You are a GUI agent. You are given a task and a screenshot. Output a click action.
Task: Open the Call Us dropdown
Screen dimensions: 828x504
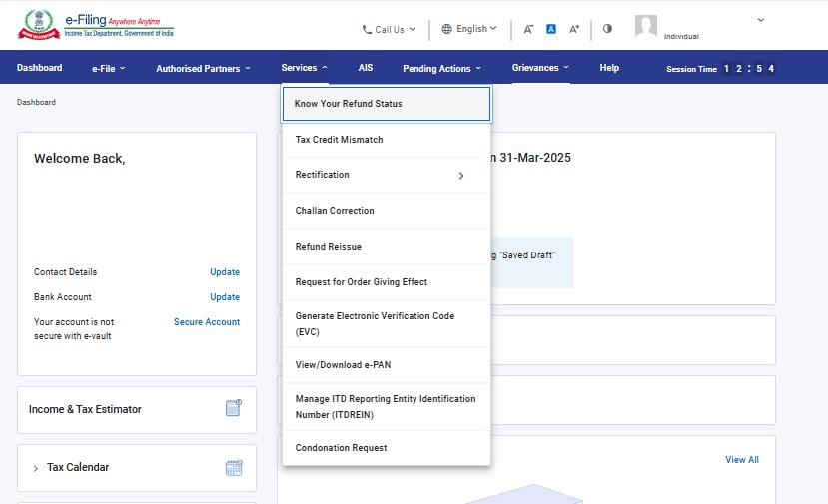pyautogui.click(x=390, y=30)
